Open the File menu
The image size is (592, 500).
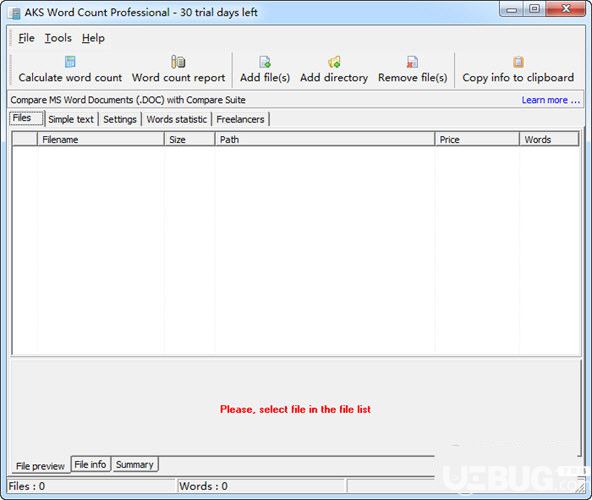point(26,38)
